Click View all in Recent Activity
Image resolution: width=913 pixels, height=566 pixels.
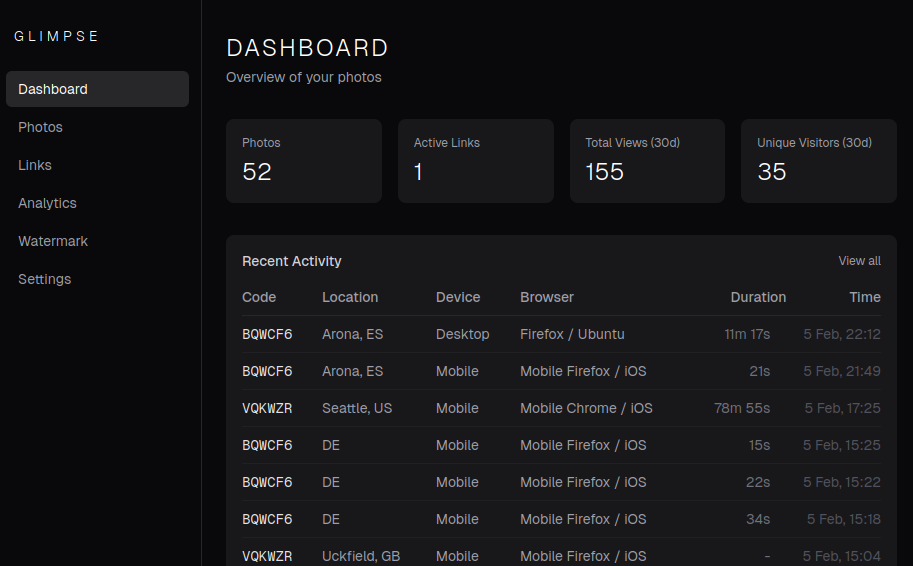coord(859,261)
